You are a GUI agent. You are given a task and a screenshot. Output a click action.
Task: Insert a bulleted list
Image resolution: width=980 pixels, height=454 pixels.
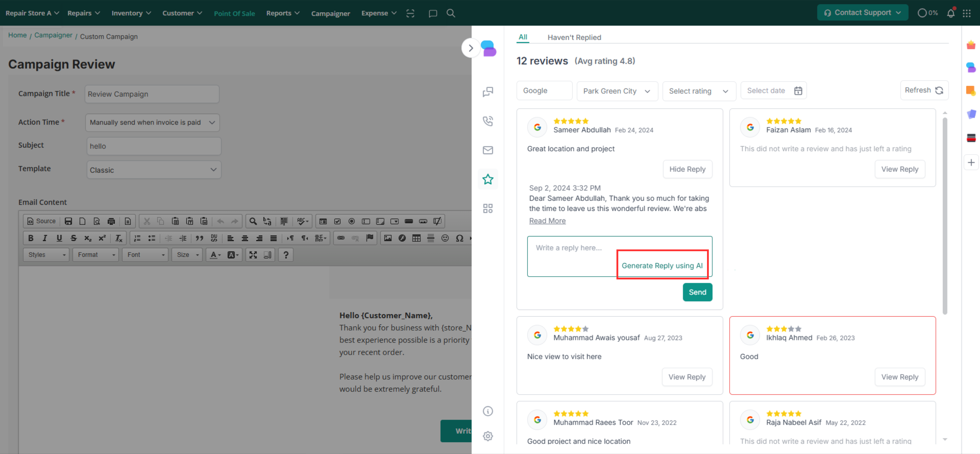pyautogui.click(x=152, y=238)
